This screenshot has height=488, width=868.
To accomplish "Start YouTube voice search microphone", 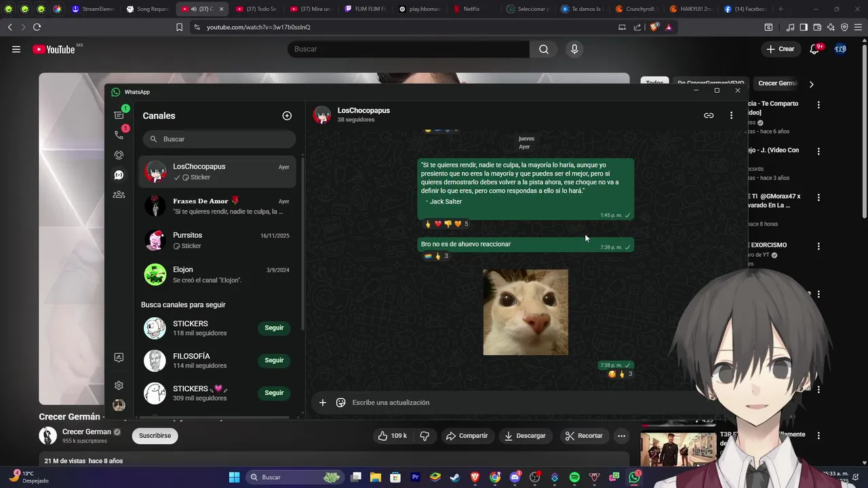I will click(574, 49).
